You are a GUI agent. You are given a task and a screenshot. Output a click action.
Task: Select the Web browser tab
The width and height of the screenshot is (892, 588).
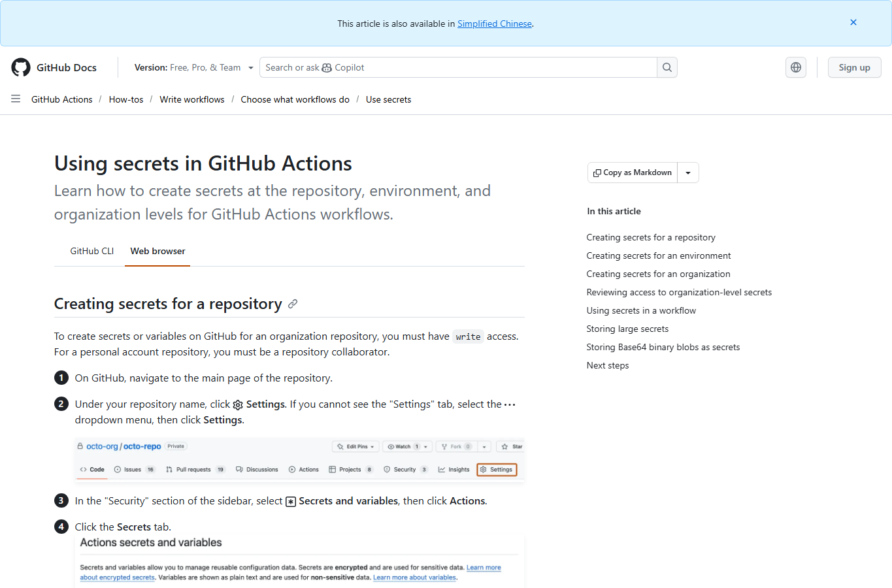point(157,251)
